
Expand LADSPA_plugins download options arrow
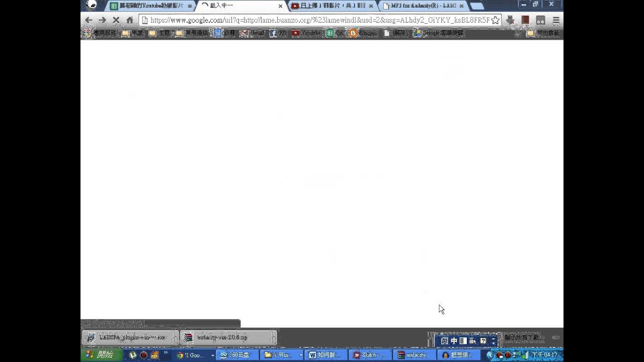click(176, 337)
